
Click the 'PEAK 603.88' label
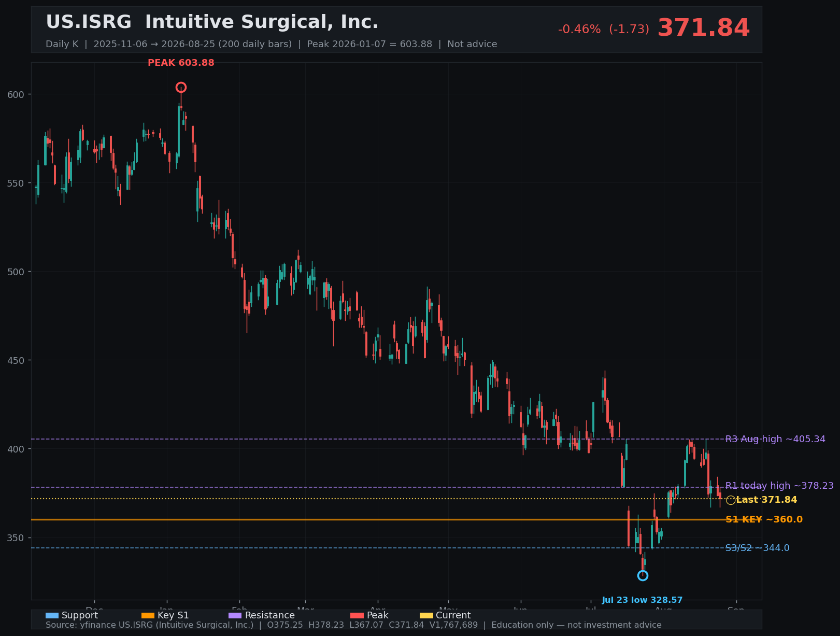[x=181, y=63]
